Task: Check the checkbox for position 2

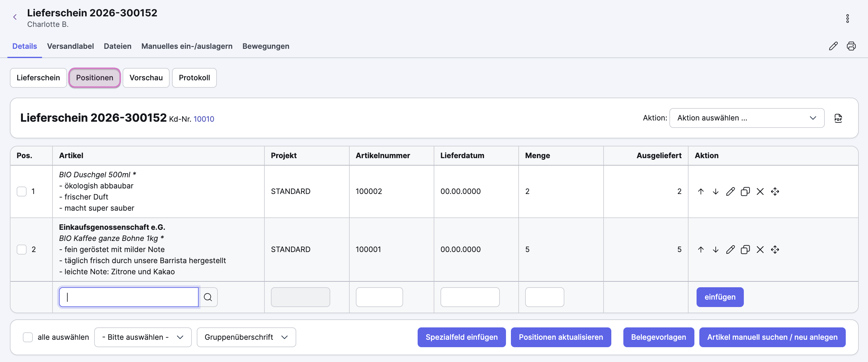Action: (22, 250)
